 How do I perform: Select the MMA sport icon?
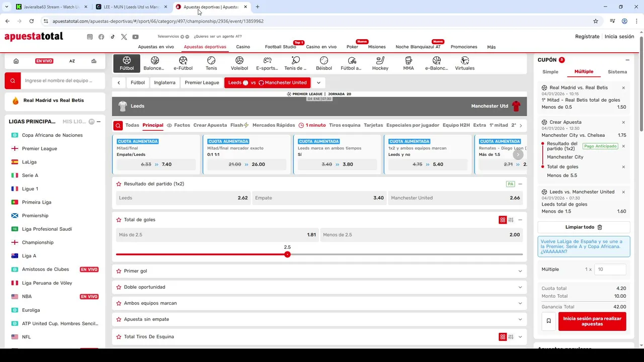click(409, 63)
